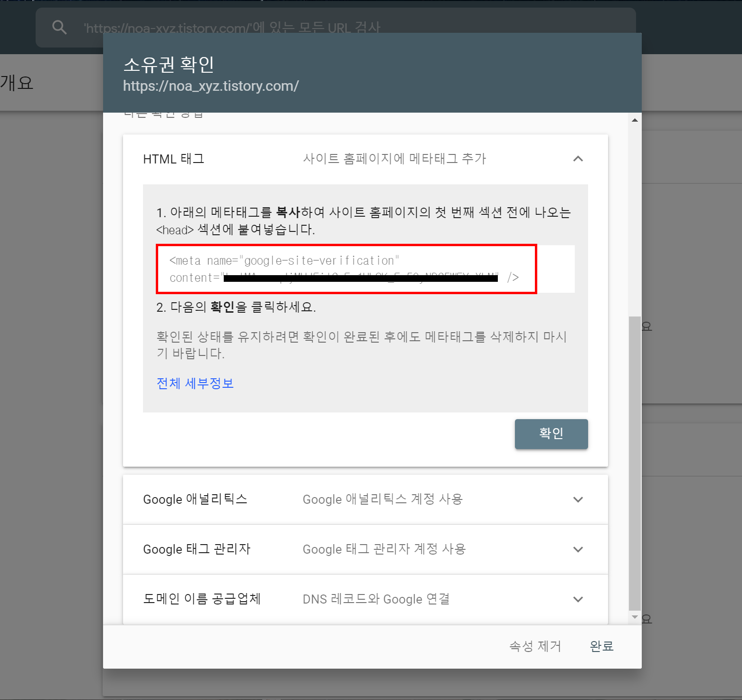Screen dimensions: 742x700
Task: Click the search magnifier icon
Action: (x=59, y=27)
